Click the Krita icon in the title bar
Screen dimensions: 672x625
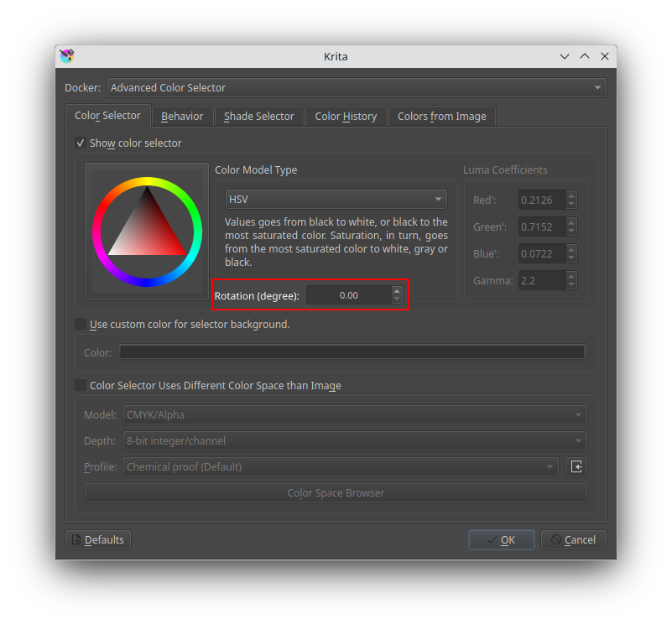click(x=67, y=56)
